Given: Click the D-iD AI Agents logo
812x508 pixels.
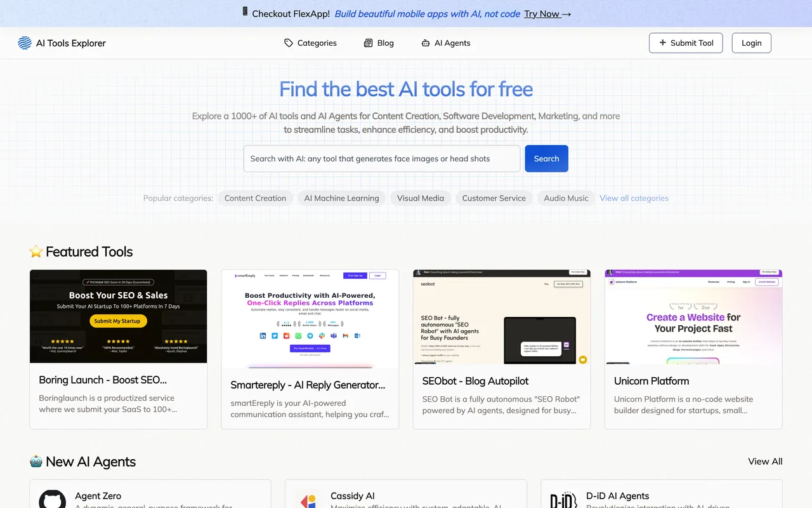Looking at the screenshot, I should click(x=563, y=499).
